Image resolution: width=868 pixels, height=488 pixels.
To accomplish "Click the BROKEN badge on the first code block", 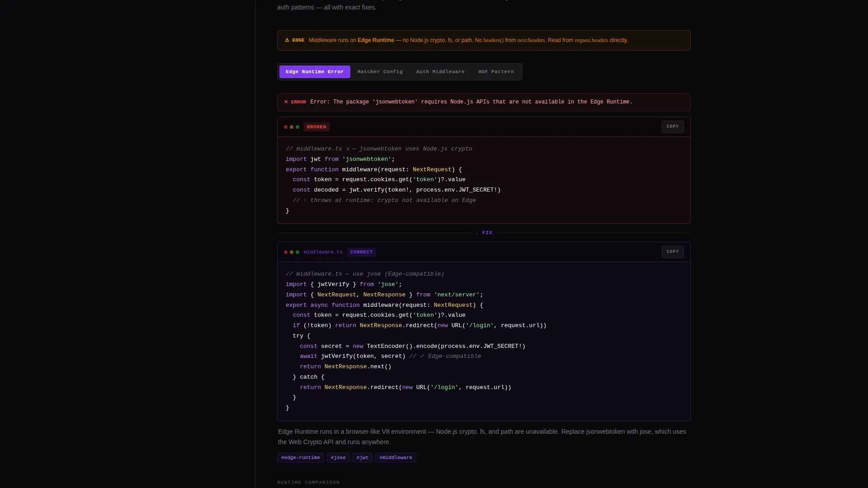I will pyautogui.click(x=316, y=127).
